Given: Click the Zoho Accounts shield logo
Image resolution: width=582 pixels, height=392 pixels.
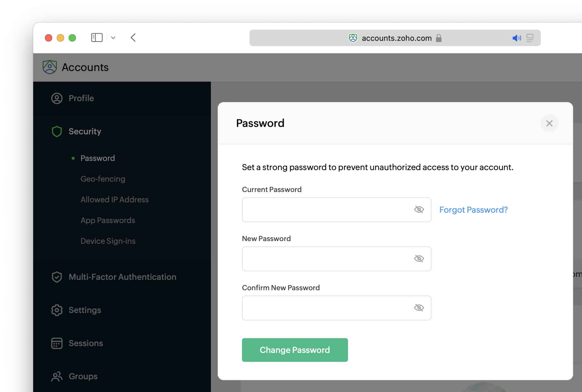Looking at the screenshot, I should (x=50, y=67).
